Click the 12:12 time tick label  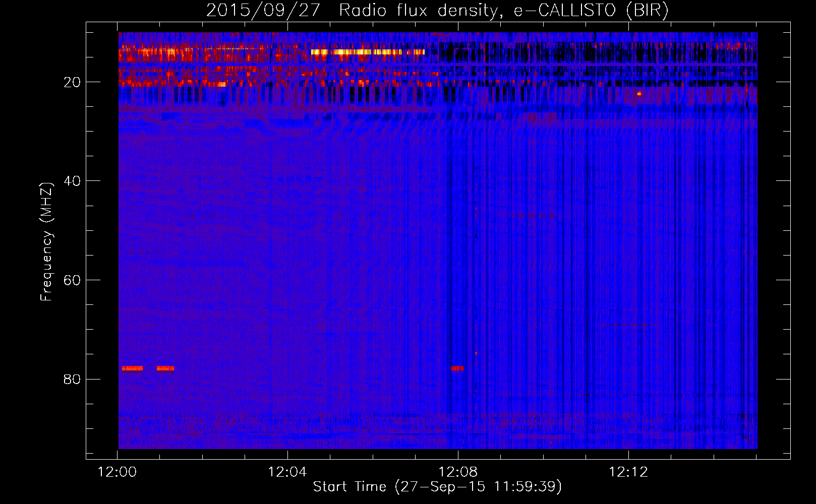tap(628, 472)
